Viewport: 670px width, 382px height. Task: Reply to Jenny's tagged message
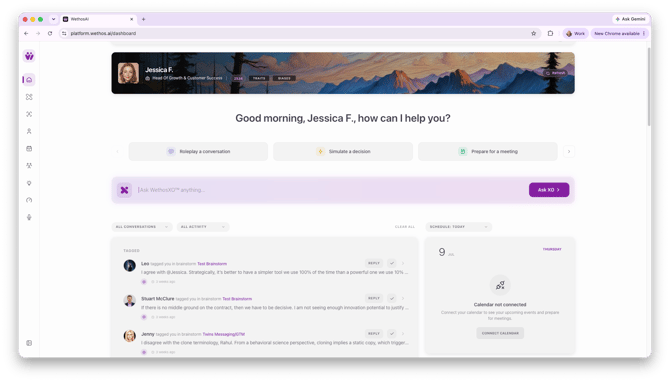(374, 333)
